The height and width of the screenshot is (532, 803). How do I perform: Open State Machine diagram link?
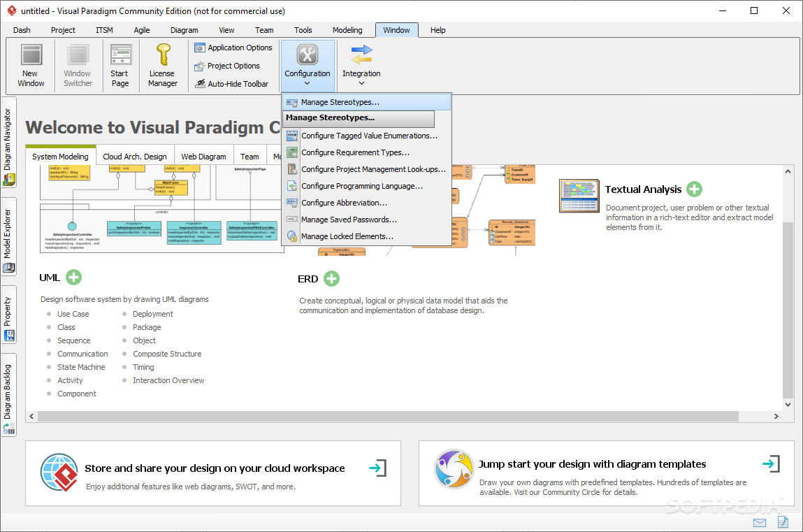81,367
